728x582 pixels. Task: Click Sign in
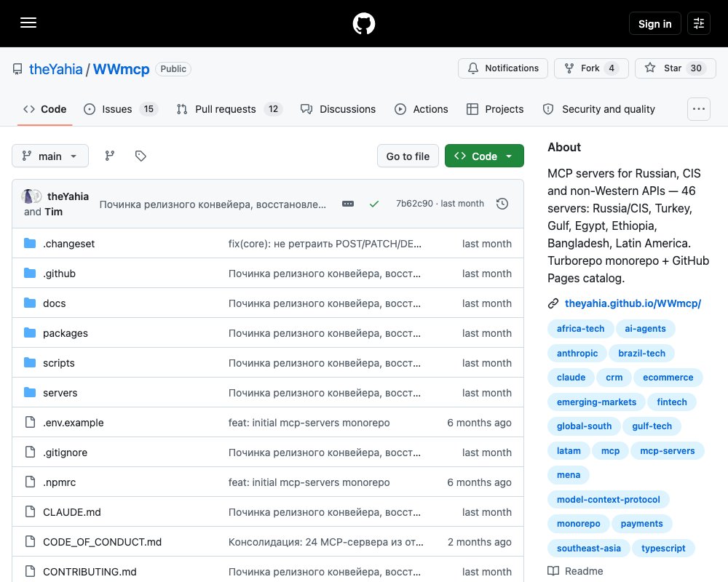(654, 24)
